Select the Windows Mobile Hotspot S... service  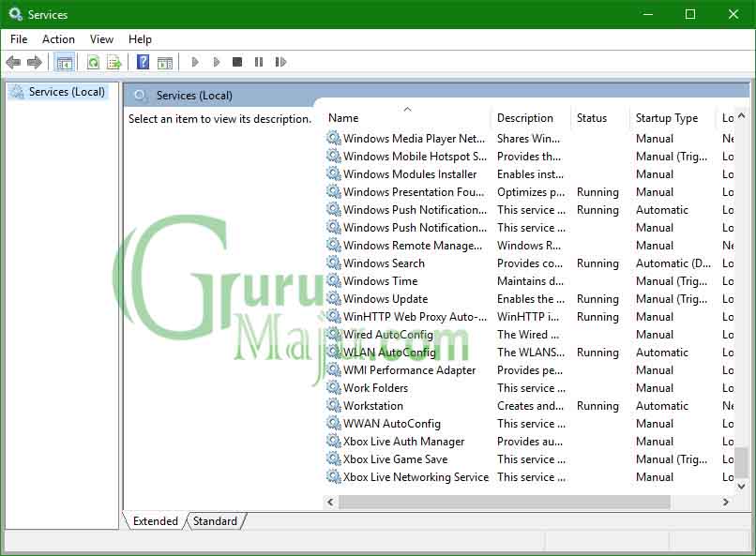tap(415, 157)
